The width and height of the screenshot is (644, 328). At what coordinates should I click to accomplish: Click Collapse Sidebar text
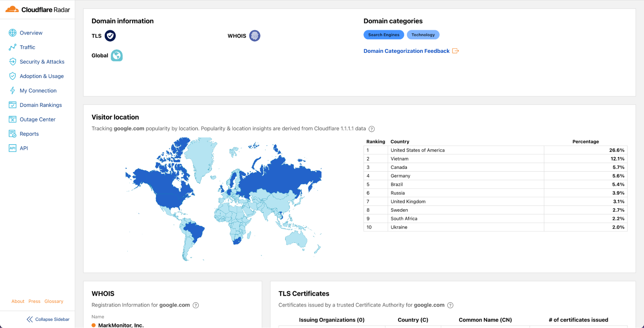52,320
